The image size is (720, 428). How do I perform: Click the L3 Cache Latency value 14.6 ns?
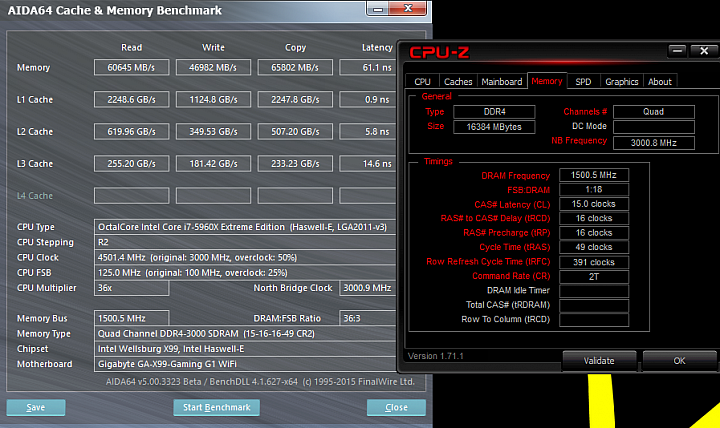pos(368,163)
